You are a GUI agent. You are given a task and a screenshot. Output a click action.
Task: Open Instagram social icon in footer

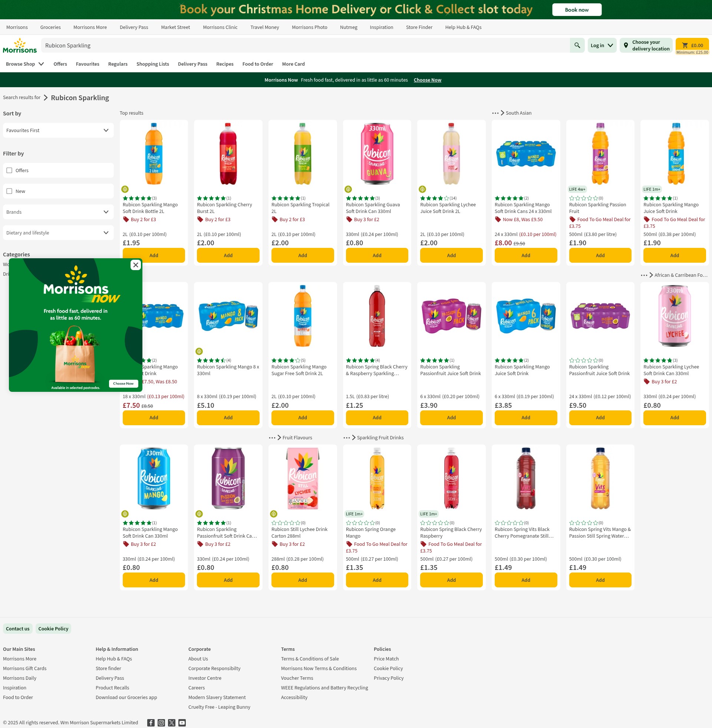pyautogui.click(x=161, y=722)
